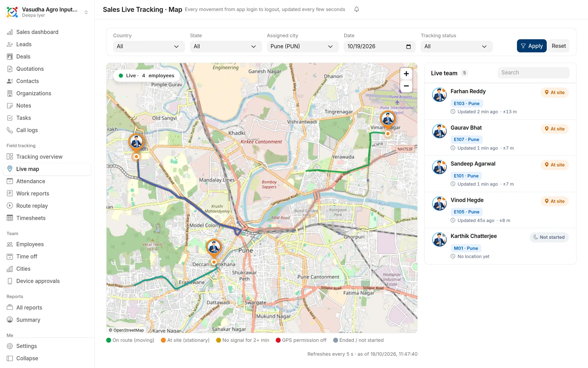Click the employee marker near Pune Airport
588x368 pixels.
coord(388,120)
